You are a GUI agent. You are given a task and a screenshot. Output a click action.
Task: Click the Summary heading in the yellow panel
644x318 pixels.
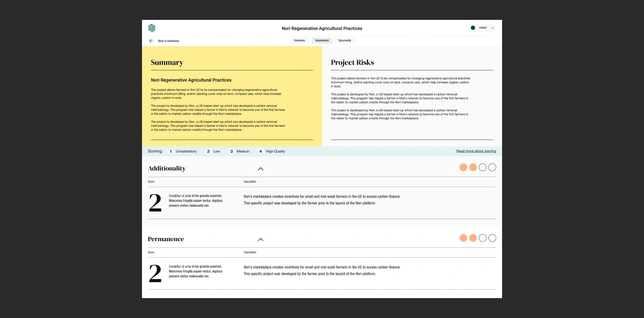tap(167, 62)
